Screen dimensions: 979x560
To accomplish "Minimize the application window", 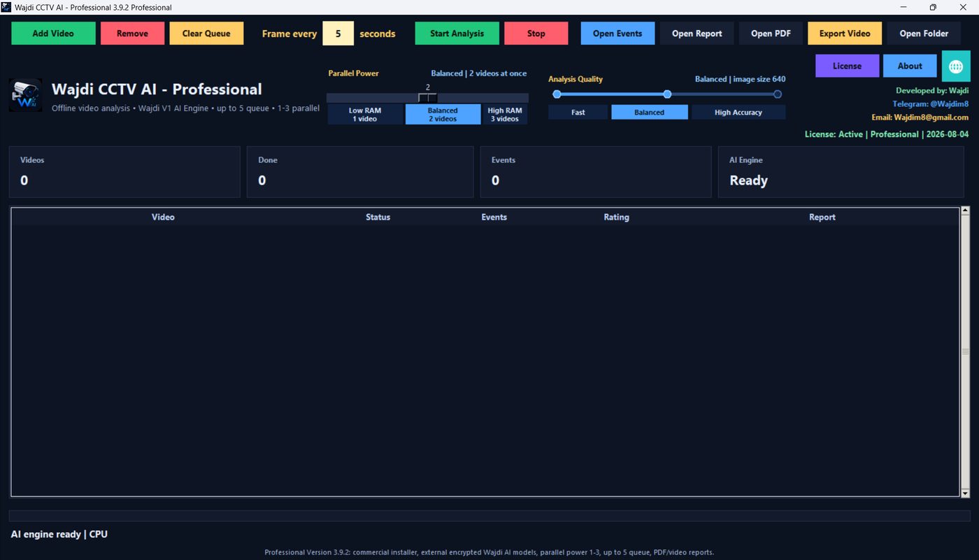I will click(x=903, y=7).
